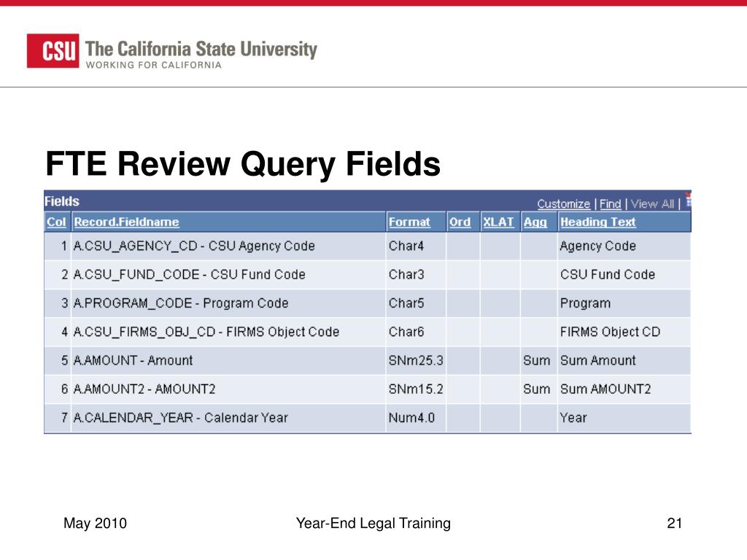Click the Year-End Legal Training footer text
Viewport: 747px width, 560px height.
click(373, 524)
